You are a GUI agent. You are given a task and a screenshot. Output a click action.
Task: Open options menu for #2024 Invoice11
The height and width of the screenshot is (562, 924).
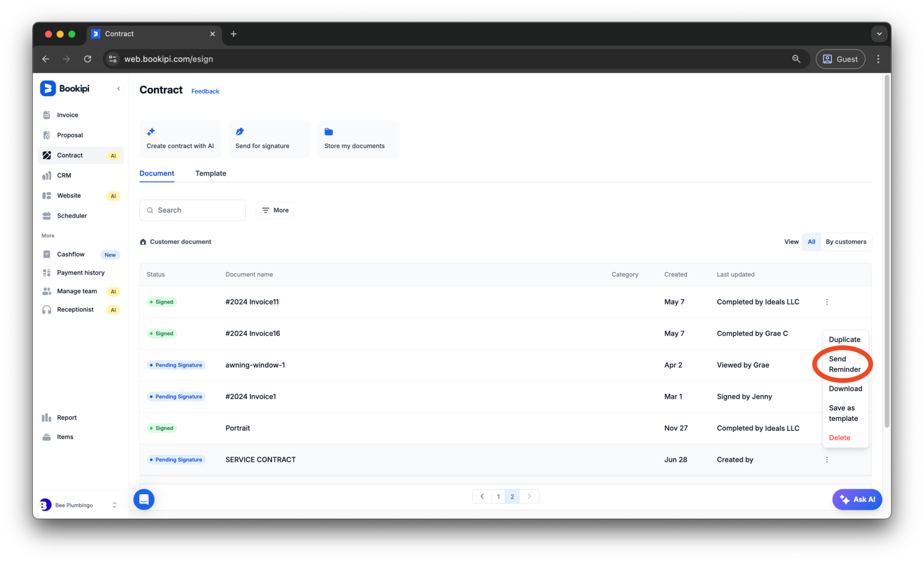[826, 302]
